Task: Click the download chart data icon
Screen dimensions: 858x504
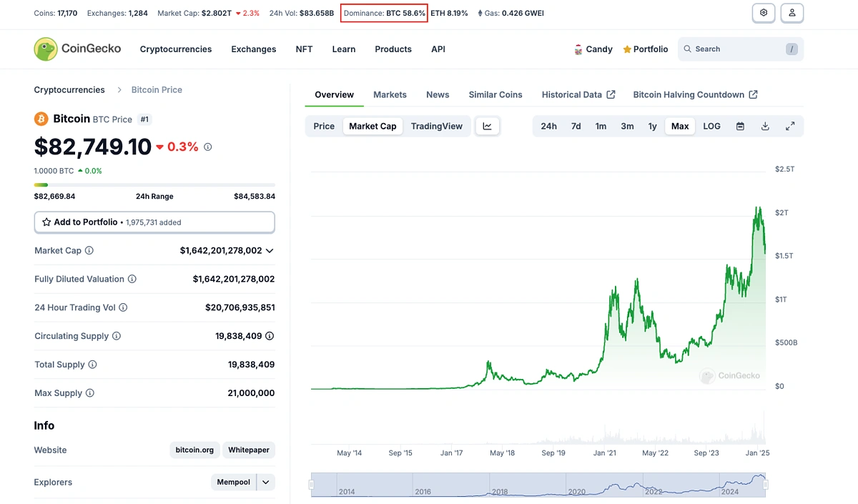Action: click(765, 126)
